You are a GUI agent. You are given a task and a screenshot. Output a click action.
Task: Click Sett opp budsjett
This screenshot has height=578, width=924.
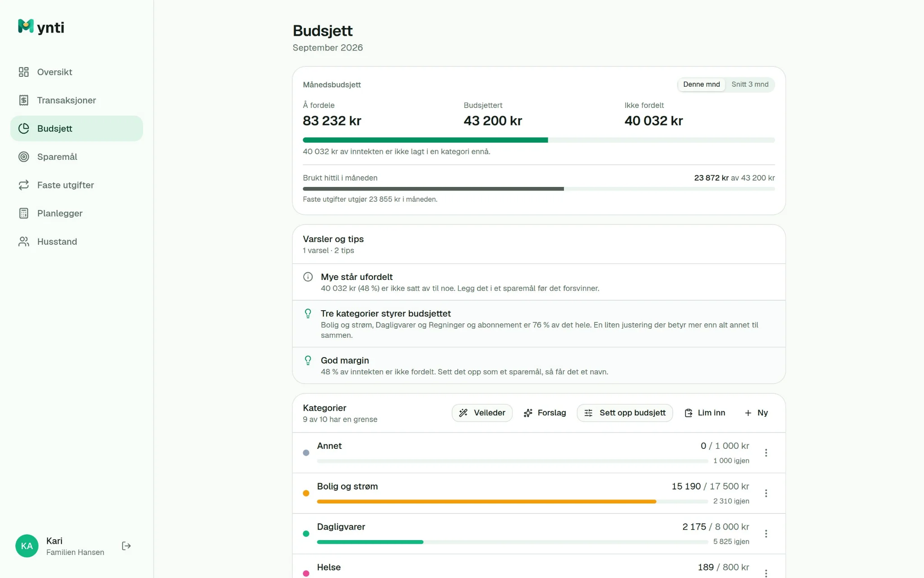625,413
